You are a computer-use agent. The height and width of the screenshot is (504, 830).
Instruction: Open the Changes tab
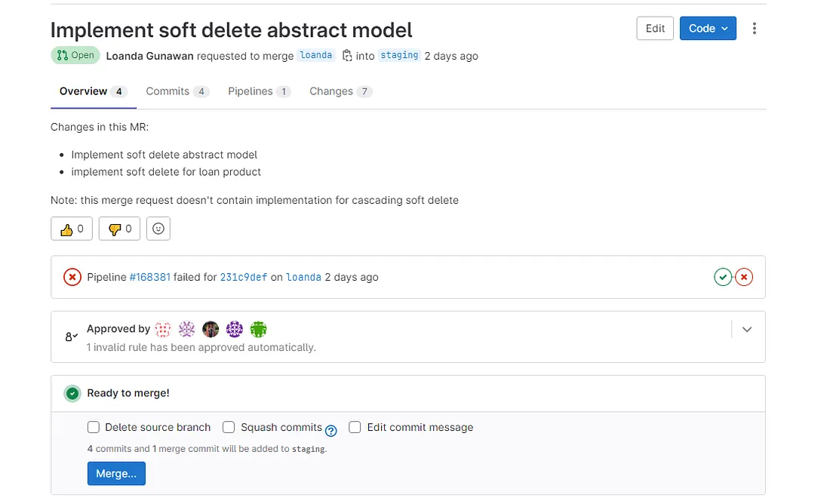point(331,91)
